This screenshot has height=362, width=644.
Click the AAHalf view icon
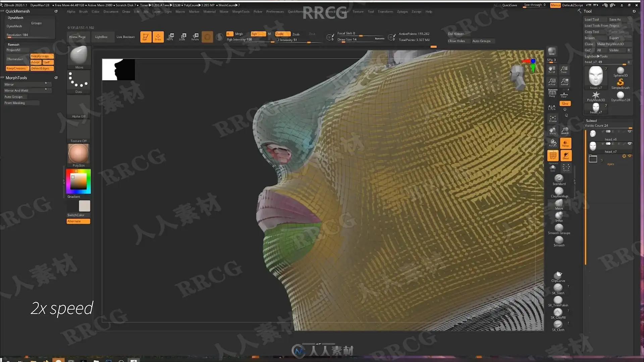[565, 82]
